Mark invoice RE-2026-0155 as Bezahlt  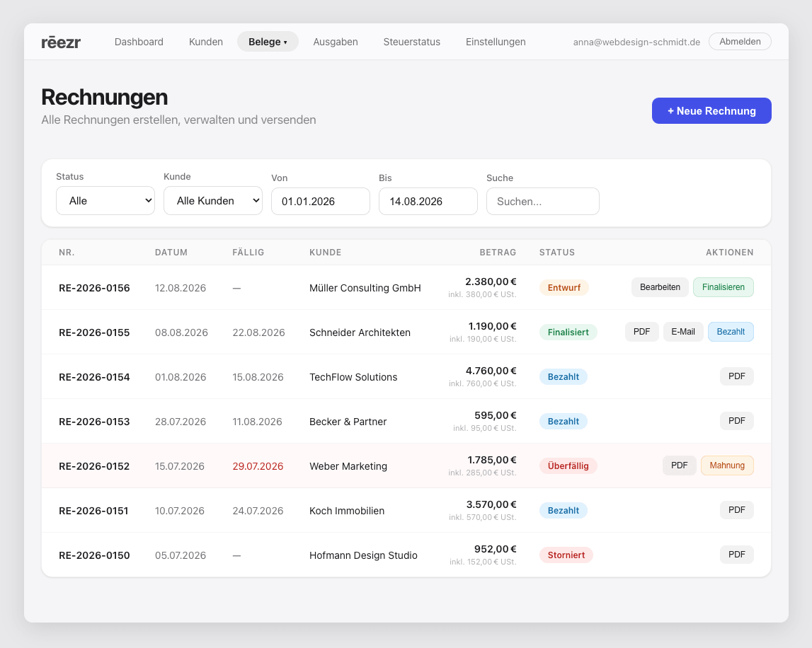click(x=731, y=332)
